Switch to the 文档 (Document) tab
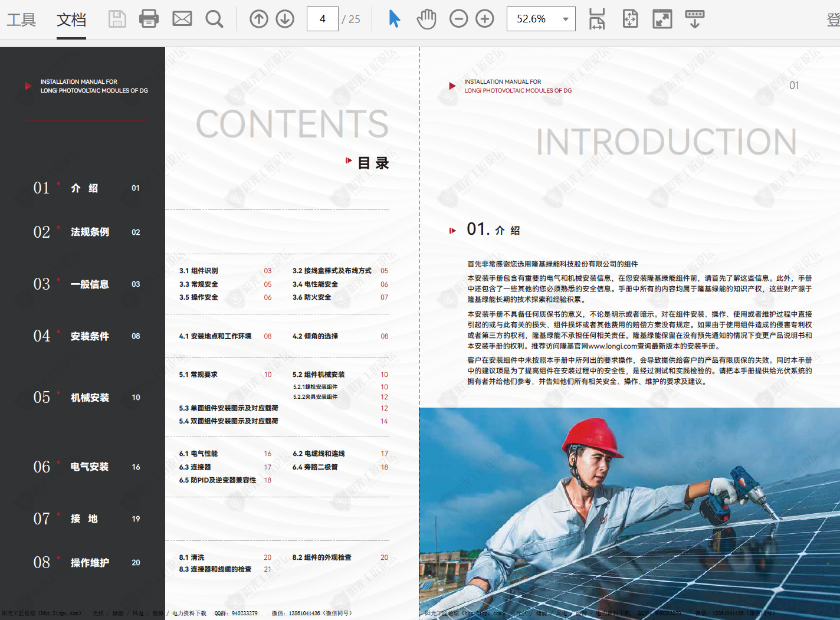This screenshot has width=840, height=620. click(71, 19)
